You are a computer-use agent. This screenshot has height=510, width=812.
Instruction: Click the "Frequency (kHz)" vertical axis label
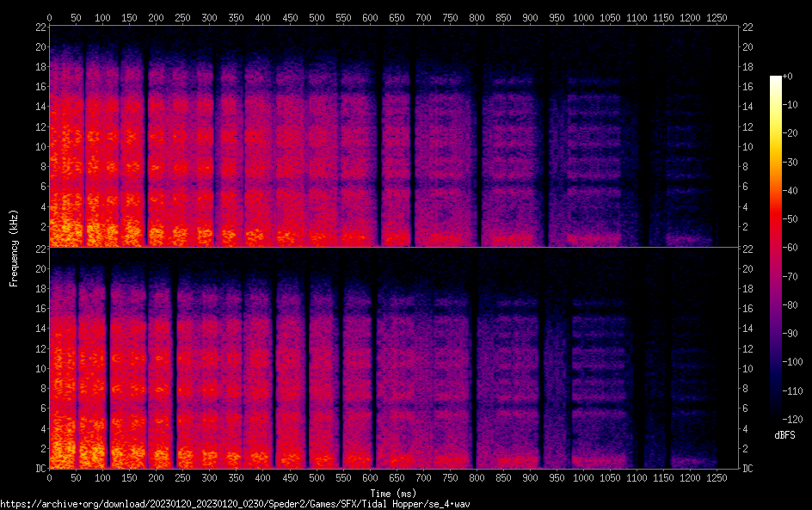coord(14,247)
